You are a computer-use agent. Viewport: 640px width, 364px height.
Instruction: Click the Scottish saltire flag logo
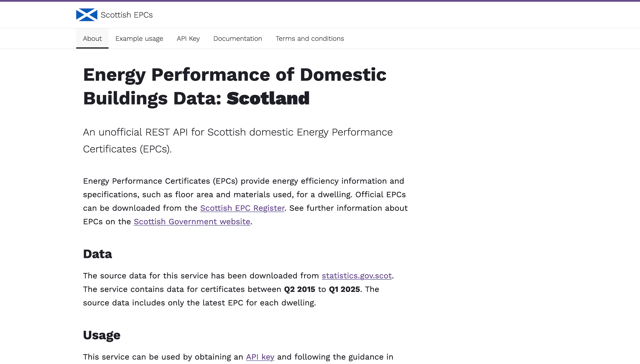click(87, 15)
